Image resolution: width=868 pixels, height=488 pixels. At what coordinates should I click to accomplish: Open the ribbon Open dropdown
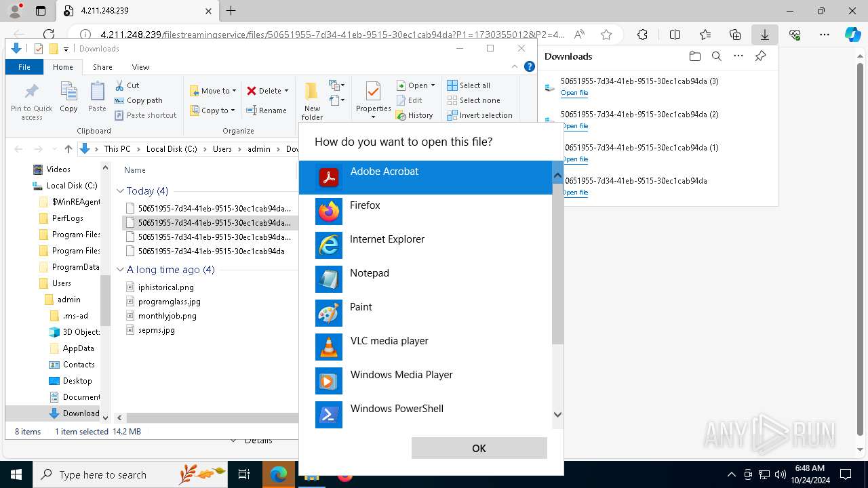[x=416, y=85]
